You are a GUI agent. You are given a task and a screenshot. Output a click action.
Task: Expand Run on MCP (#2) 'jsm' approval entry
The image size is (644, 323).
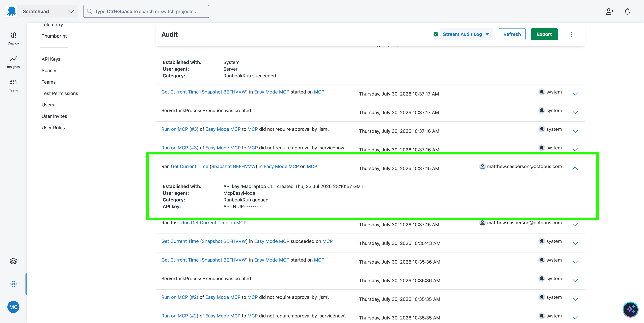tap(575, 299)
